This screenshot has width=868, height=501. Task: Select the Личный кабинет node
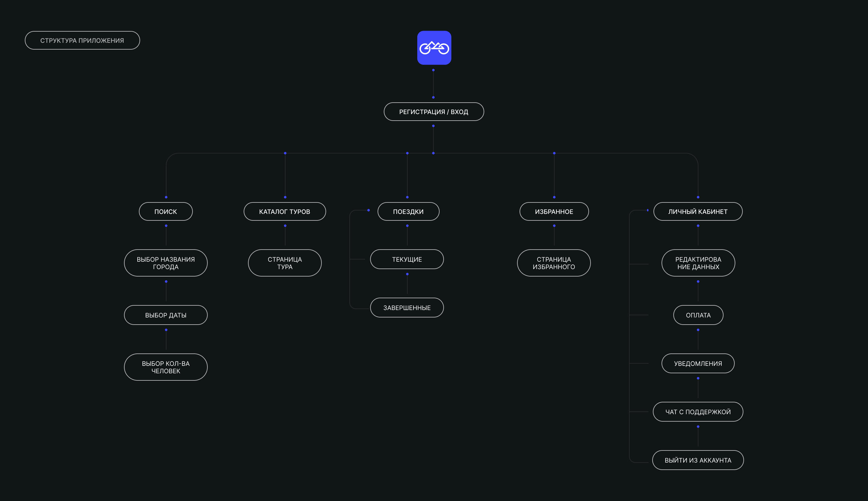[x=698, y=212]
